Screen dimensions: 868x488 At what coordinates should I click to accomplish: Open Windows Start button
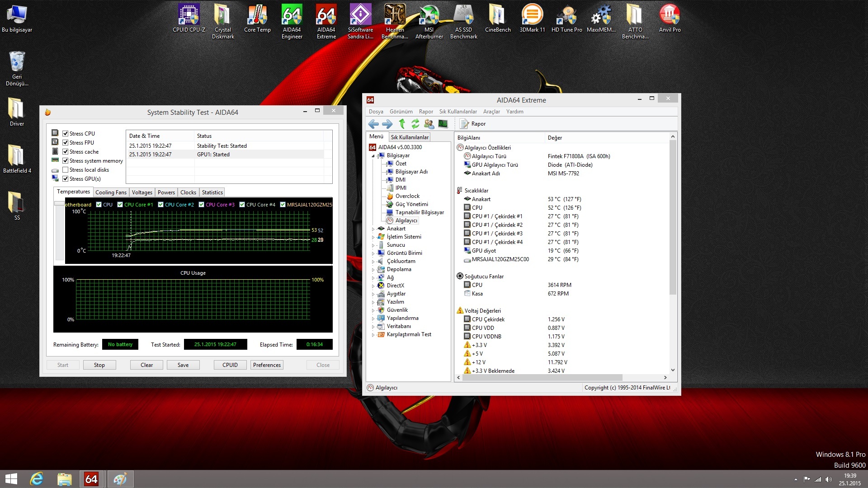(x=11, y=479)
